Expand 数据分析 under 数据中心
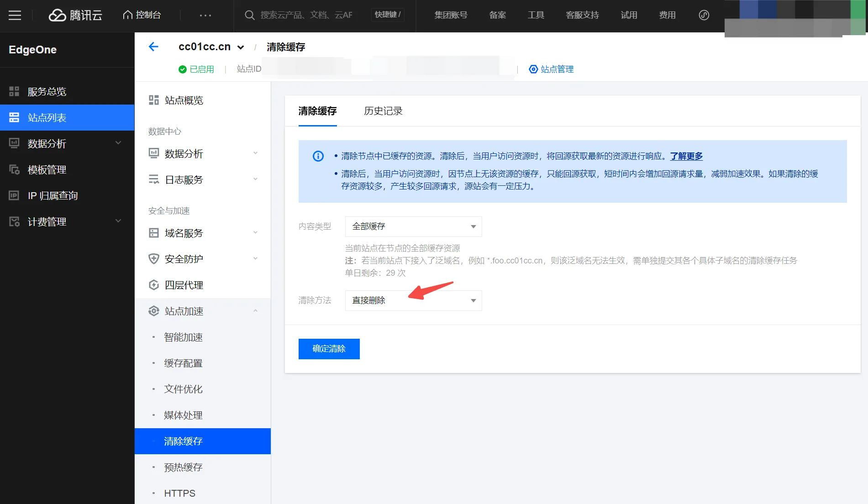The height and width of the screenshot is (504, 868). [x=203, y=153]
